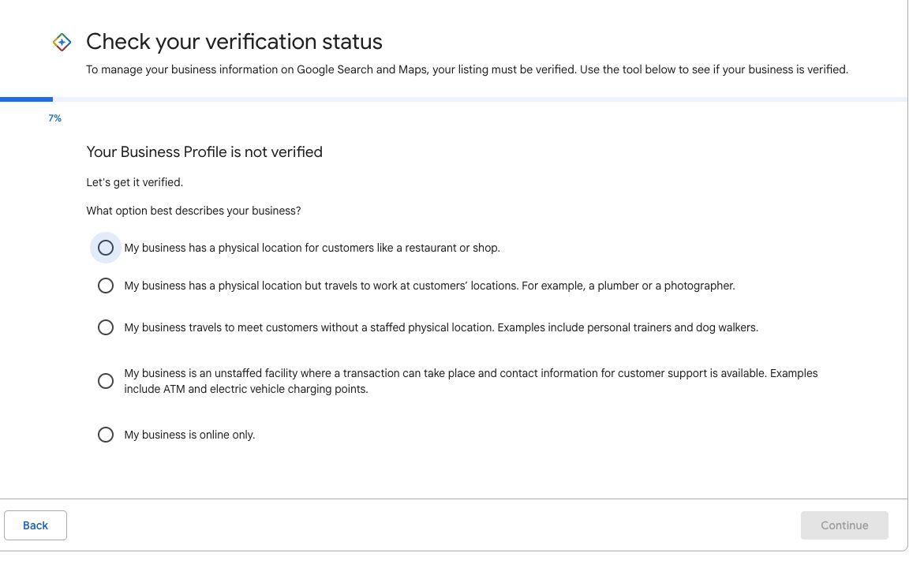This screenshot has height=564, width=924.
Task: Click the Let's get it verified text
Action: click(x=134, y=182)
